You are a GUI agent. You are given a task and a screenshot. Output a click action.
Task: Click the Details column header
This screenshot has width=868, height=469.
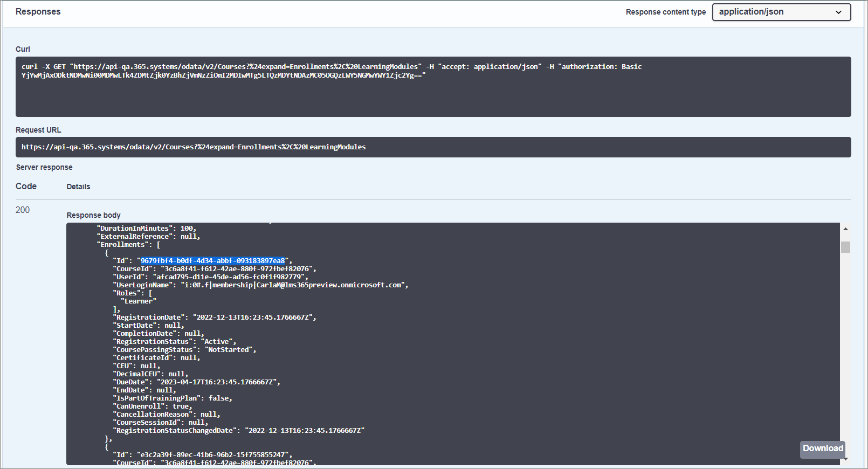point(78,187)
